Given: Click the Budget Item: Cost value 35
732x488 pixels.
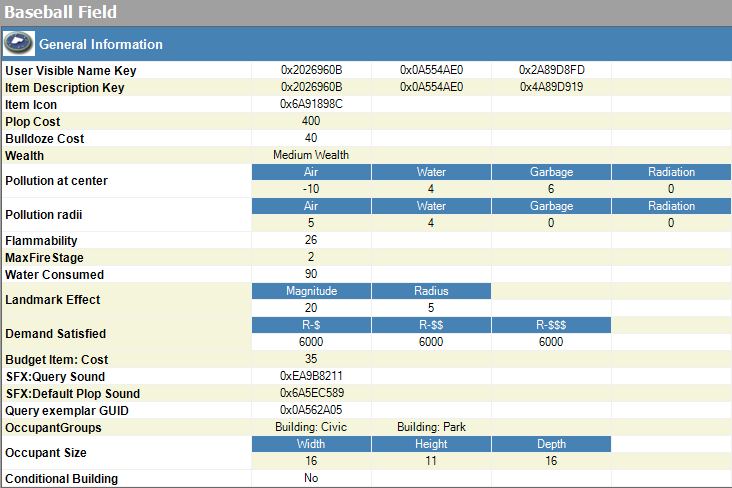Looking at the screenshot, I should point(311,359).
